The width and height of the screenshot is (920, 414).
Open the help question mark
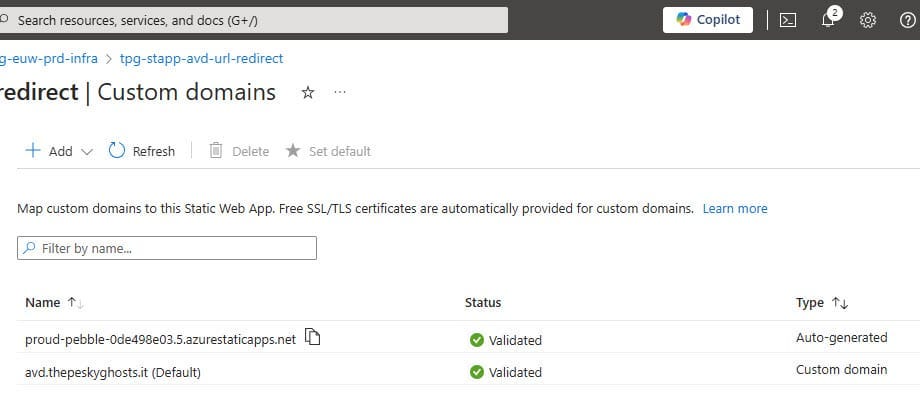[x=907, y=21]
